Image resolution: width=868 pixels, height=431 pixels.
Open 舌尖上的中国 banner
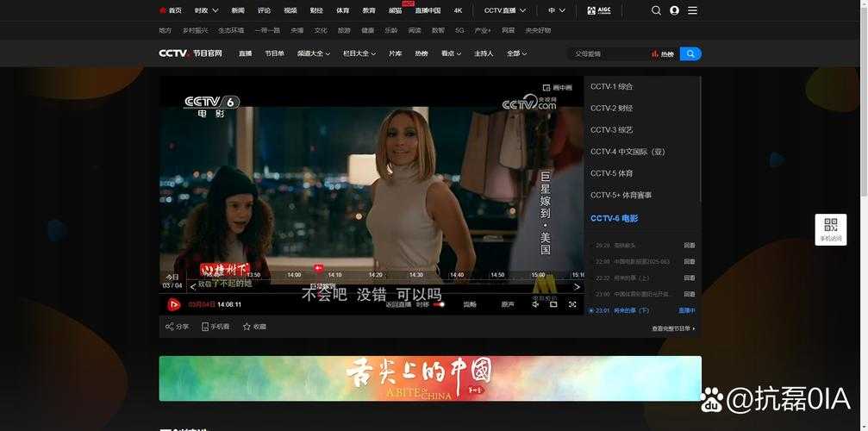click(430, 378)
